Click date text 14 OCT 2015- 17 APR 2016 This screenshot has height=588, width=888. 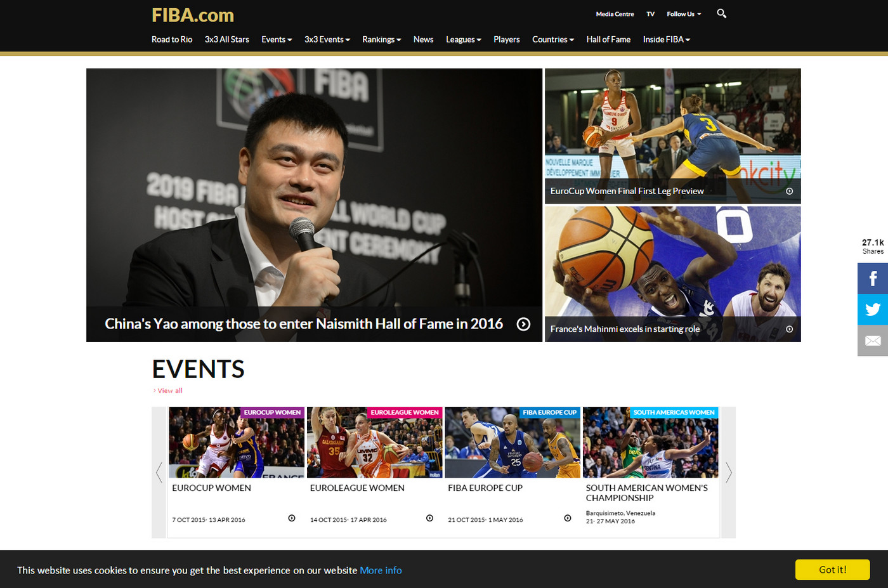(348, 520)
